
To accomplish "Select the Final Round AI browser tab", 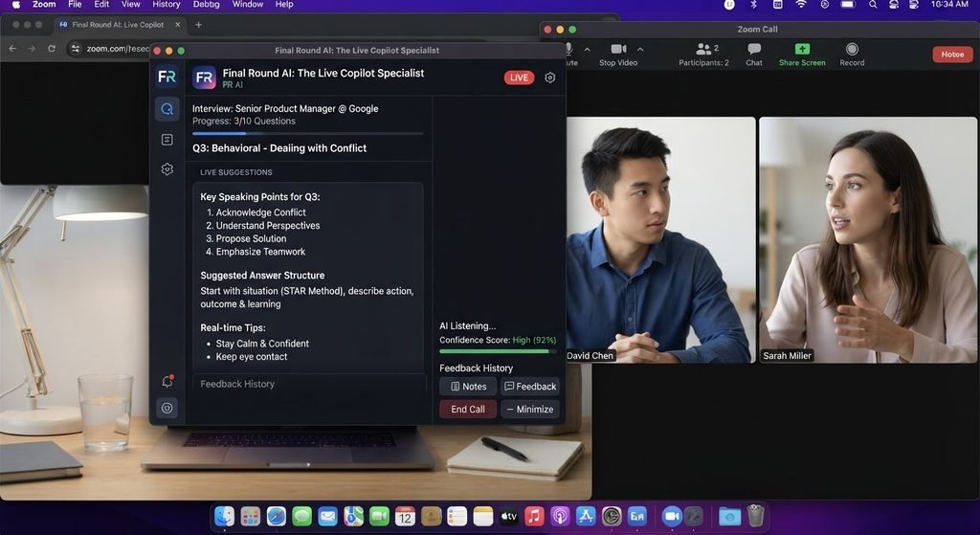I will [x=118, y=25].
